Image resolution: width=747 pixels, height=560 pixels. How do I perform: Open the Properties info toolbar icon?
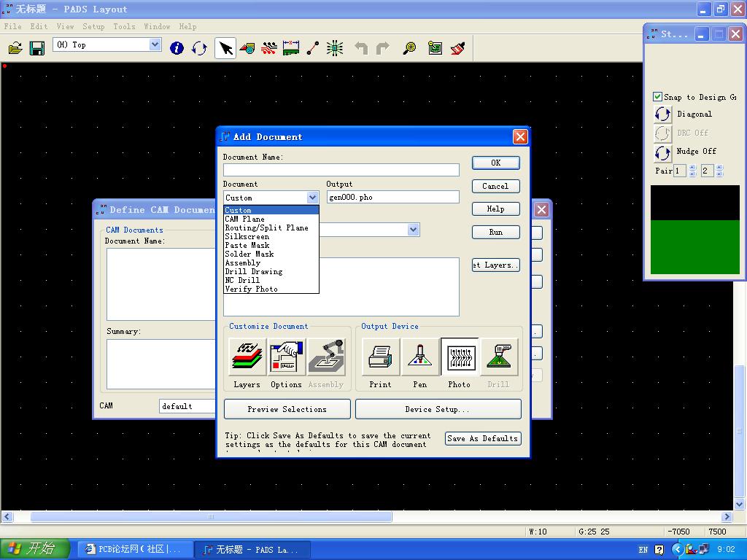(x=177, y=48)
